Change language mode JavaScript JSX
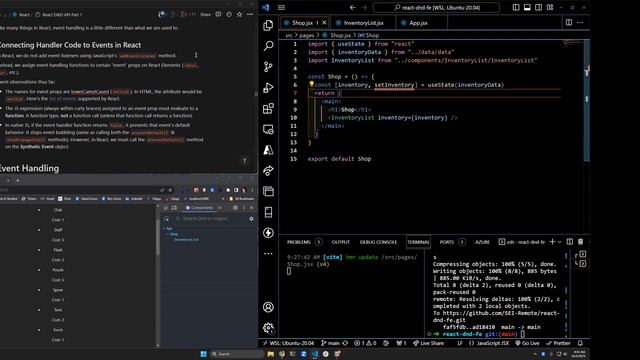 pos(489,343)
